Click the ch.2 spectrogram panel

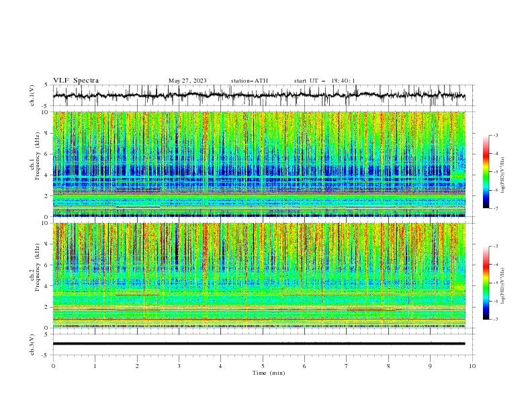259,275
